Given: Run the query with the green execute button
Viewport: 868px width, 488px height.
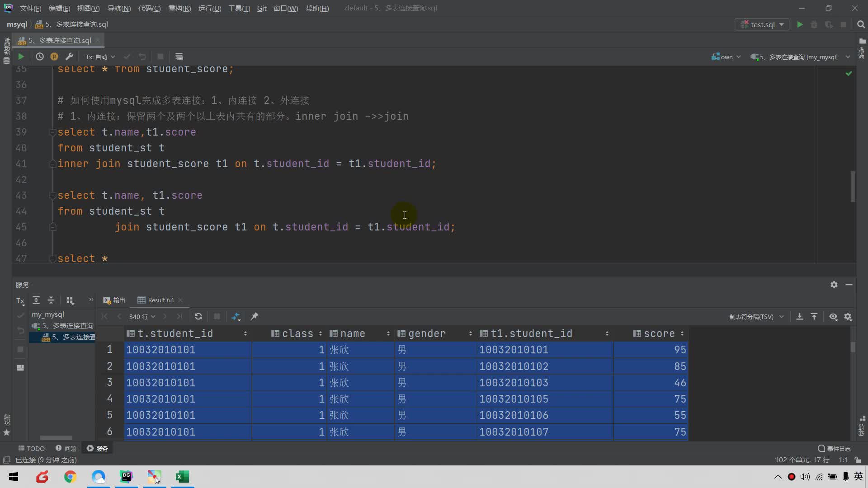Looking at the screenshot, I should pos(21,56).
